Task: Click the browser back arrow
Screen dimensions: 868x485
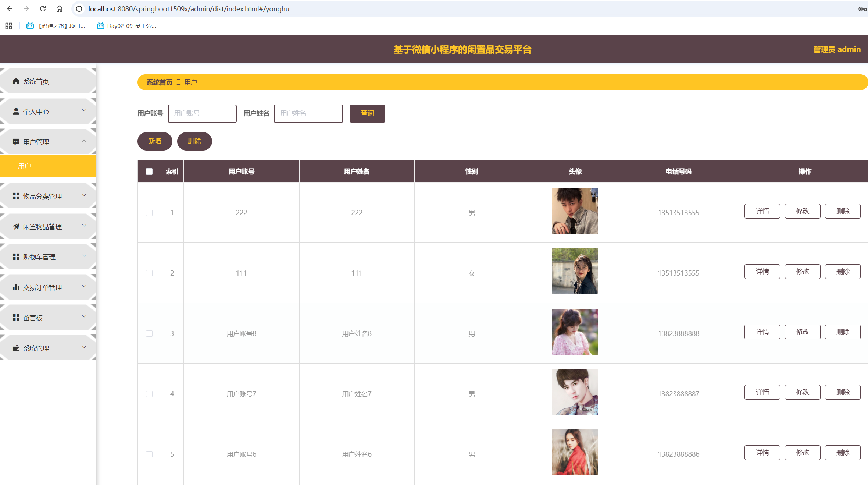Action: 10,9
